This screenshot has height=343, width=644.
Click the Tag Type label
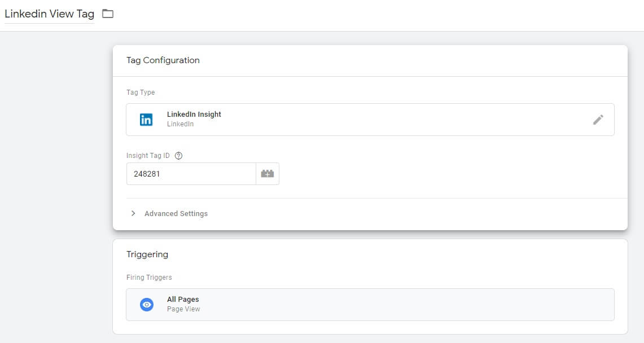(141, 93)
